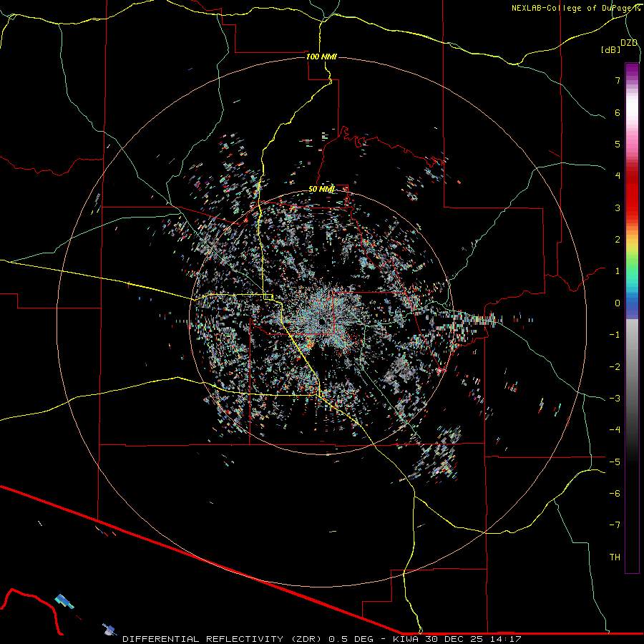Click the positive 7 tick on the color scale

pos(618,80)
